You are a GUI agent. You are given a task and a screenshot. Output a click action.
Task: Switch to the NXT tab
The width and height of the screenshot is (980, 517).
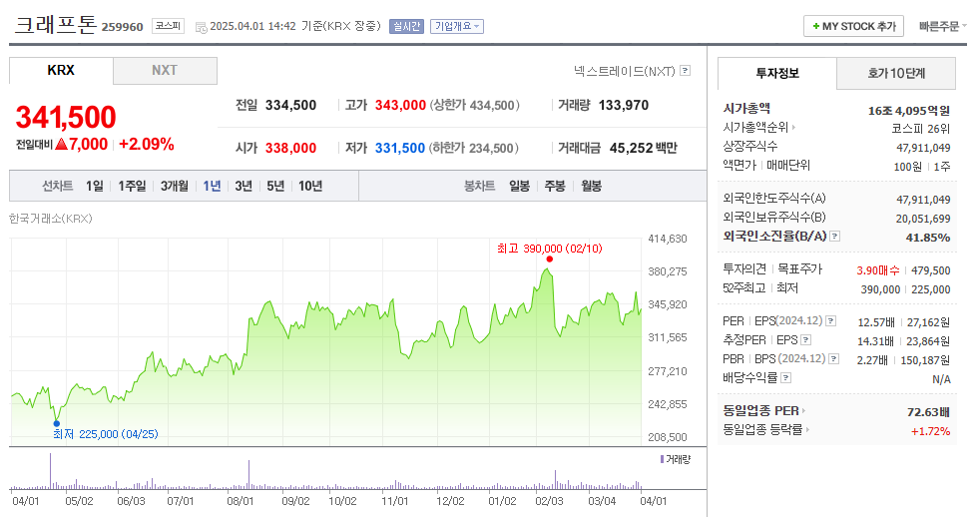click(x=165, y=71)
